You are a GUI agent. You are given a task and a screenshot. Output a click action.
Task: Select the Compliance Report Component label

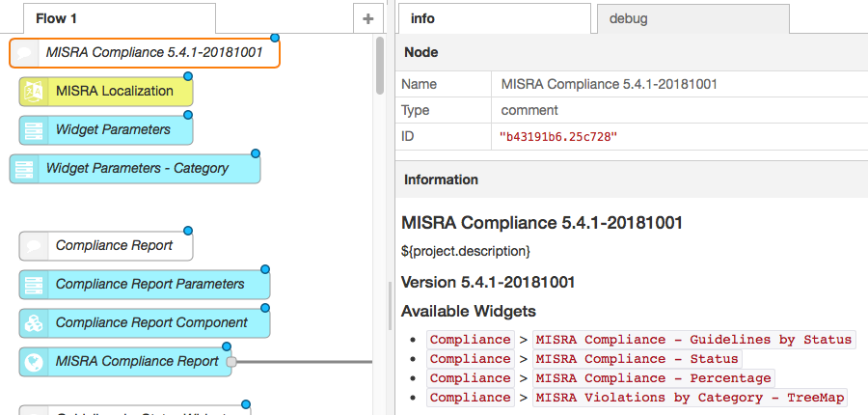pyautogui.click(x=151, y=322)
